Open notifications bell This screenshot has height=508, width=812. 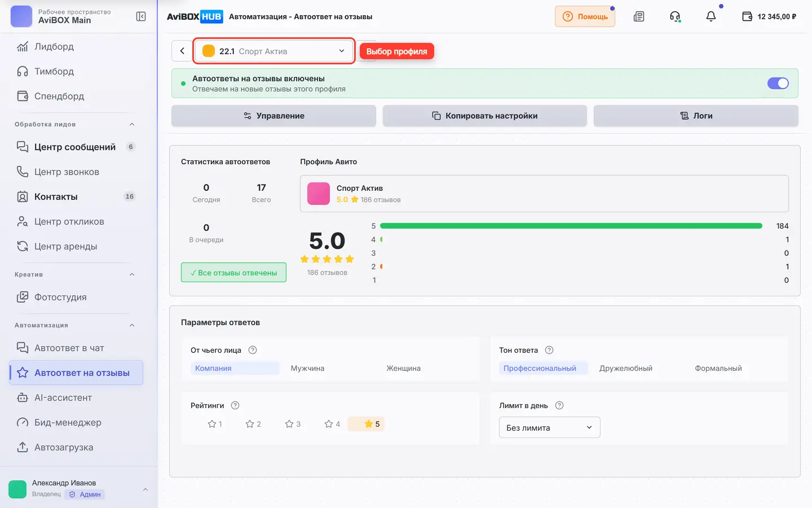(x=711, y=16)
